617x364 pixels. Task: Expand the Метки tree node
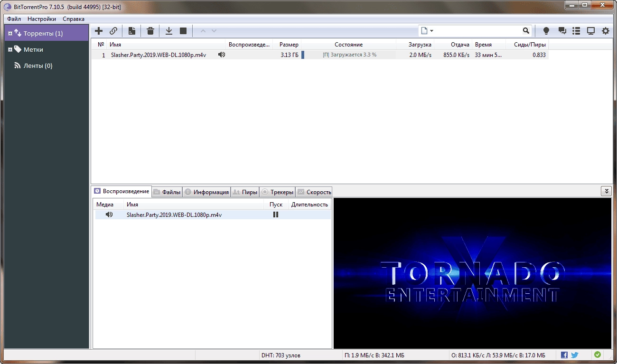pyautogui.click(x=10, y=50)
